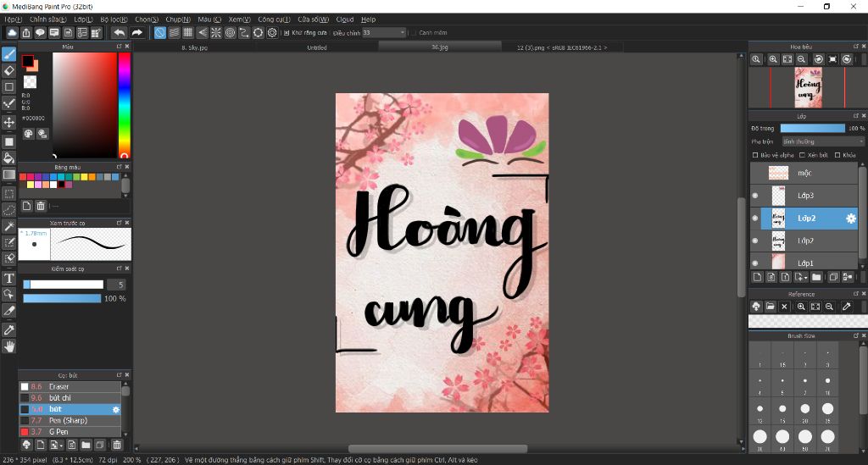Open the Tệp menu
This screenshot has height=465, width=868.
[14, 19]
